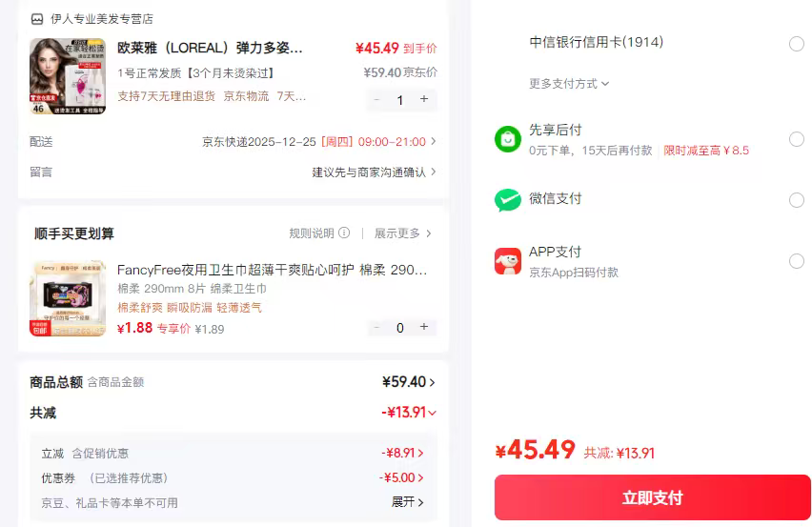Expand 展开 for 京豆、礼品卡 row
Screen dimensions: 812x527
click(x=407, y=502)
